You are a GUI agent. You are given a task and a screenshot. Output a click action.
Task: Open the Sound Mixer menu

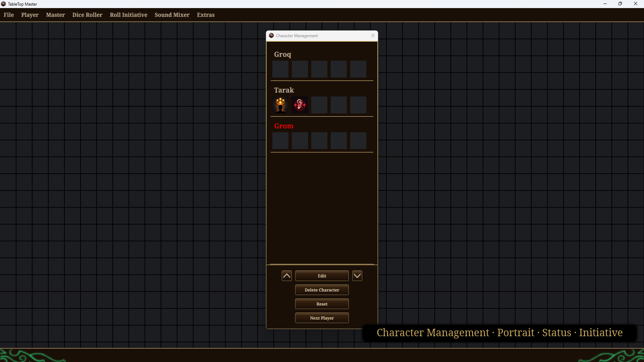(172, 15)
